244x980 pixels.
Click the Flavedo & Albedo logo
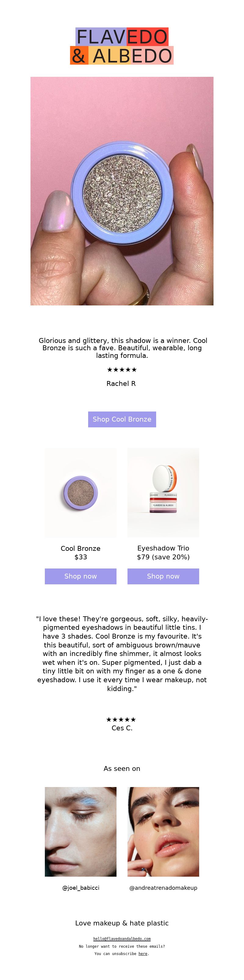122,46
